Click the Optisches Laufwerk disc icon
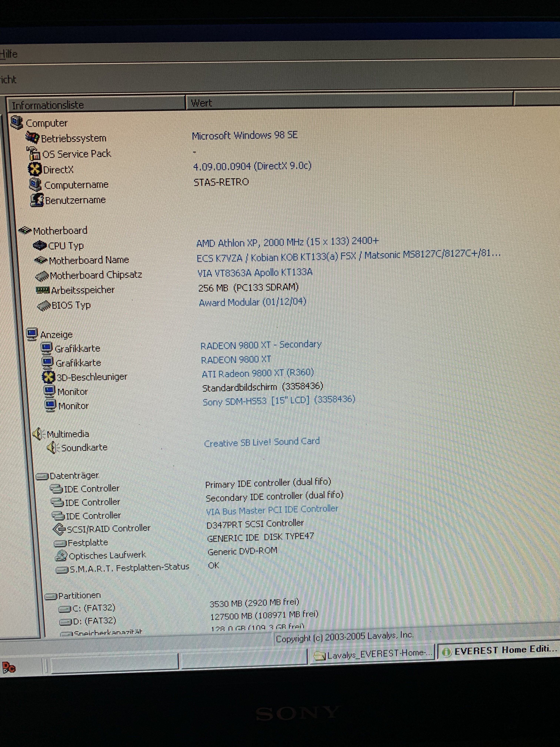 (x=61, y=556)
